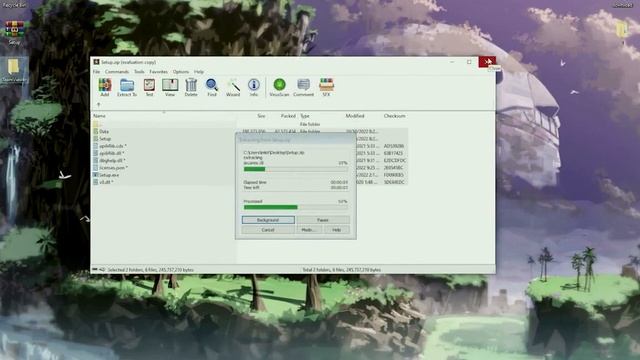Click the Test archive toolbar icon
The height and width of the screenshot is (360, 640).
[x=149, y=87]
